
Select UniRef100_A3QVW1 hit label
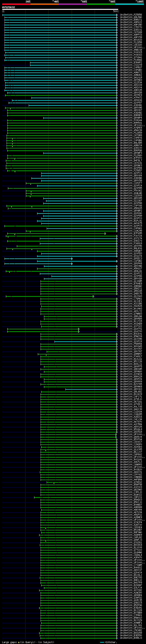pyautogui.click(x=131, y=105)
